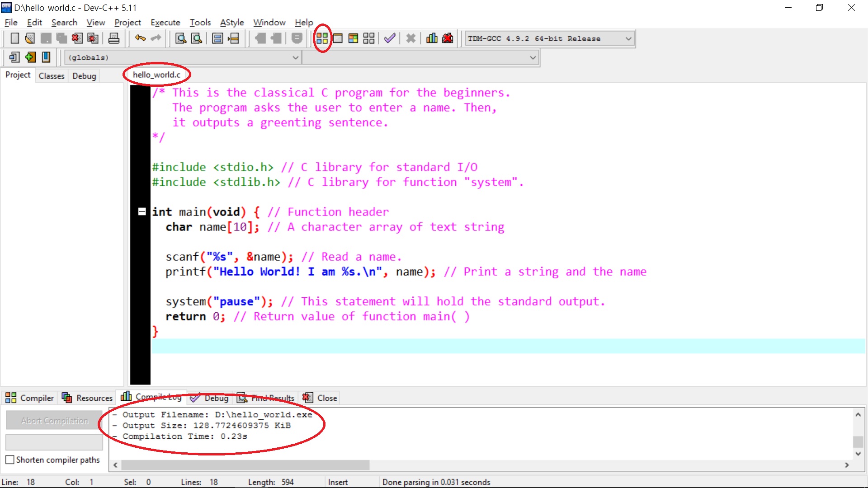The image size is (868, 488).
Task: Open the Search menu
Action: pos(64,22)
